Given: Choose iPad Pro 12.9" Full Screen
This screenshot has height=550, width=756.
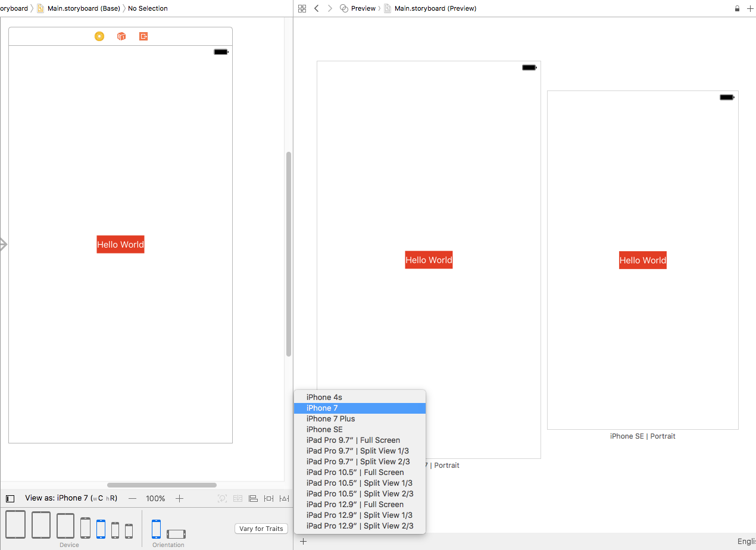Looking at the screenshot, I should (x=360, y=504).
